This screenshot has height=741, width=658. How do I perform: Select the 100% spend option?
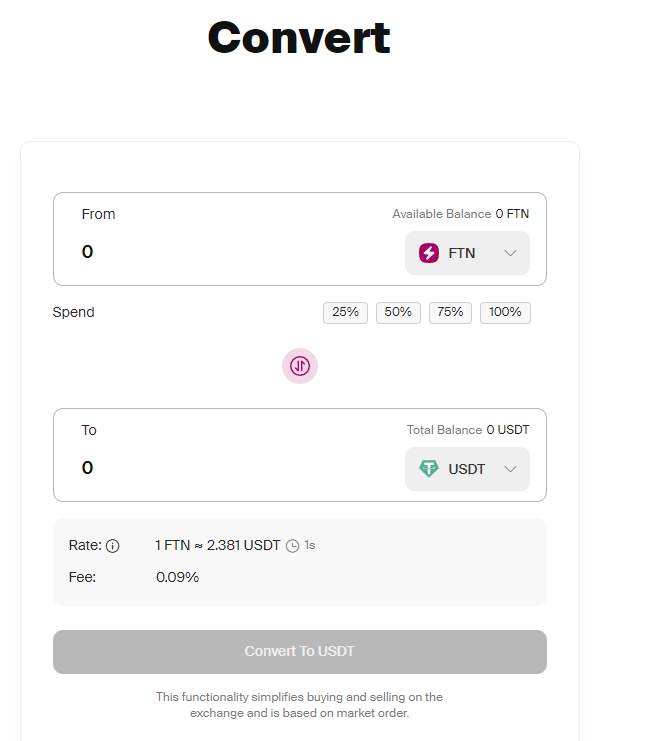(x=505, y=312)
